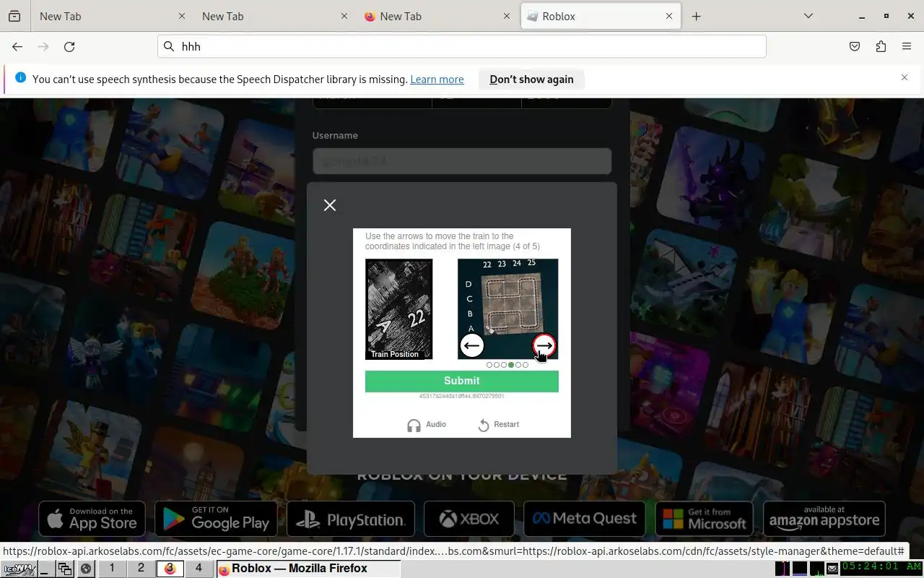Viewport: 924px width, 578px height.
Task: Dismiss the speech synthesis notification bar
Action: click(905, 77)
